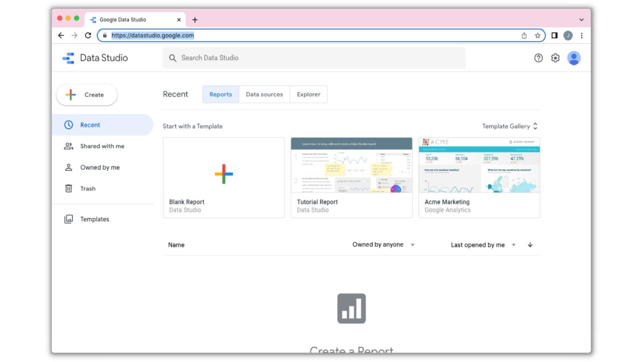This screenshot has height=362, width=644.
Task: Open the Chrome three-dot menu
Action: 582,36
